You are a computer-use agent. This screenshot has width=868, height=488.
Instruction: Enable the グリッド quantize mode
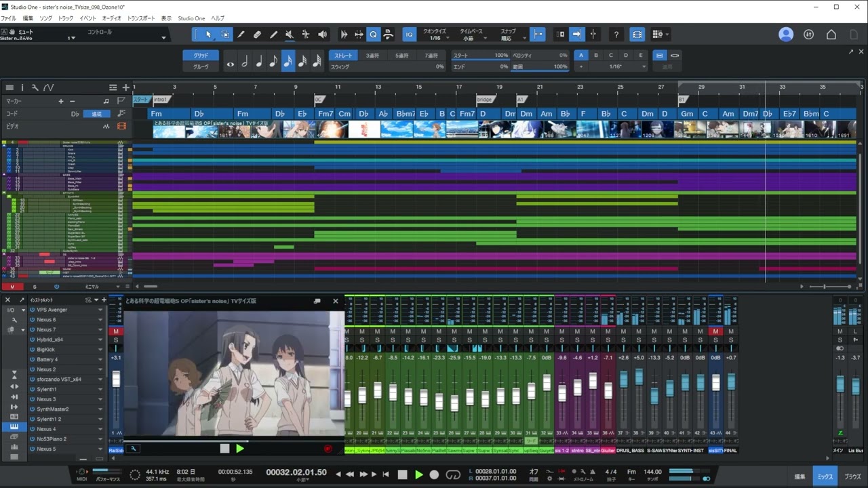point(201,56)
